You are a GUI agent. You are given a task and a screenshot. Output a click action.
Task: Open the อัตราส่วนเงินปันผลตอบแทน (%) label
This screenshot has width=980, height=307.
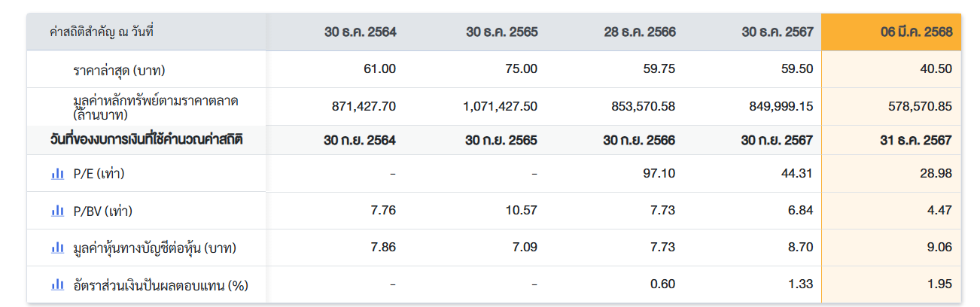(160, 285)
